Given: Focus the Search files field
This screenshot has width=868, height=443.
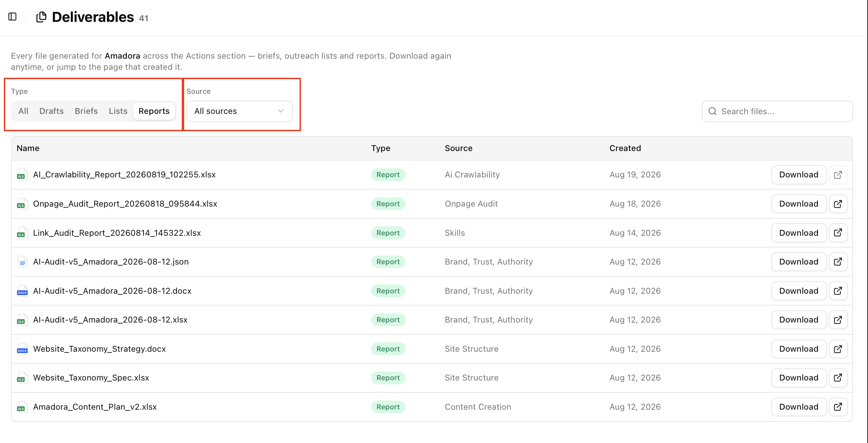Looking at the screenshot, I should point(777,111).
